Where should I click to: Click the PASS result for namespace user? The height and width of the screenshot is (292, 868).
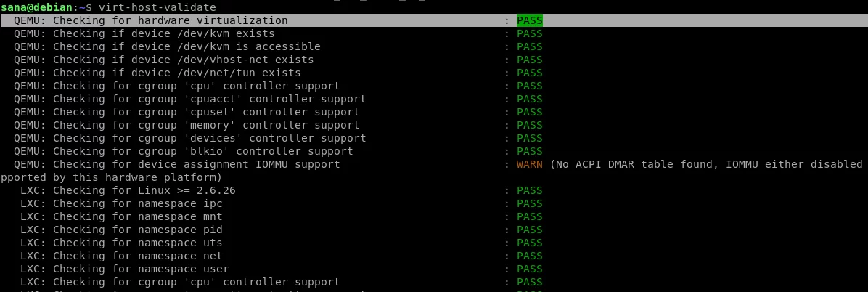[529, 269]
